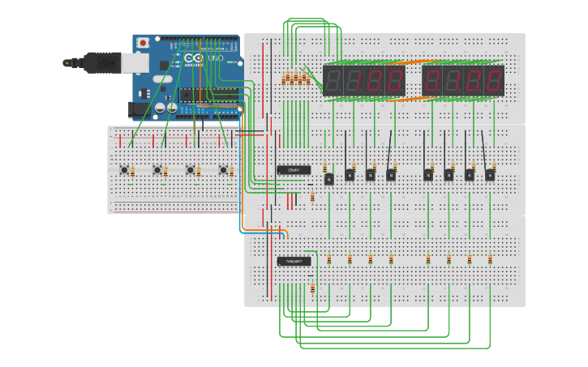Select the CD4511 decoder IC chip
Screen dimensions: 588x367
pyautogui.click(x=294, y=170)
